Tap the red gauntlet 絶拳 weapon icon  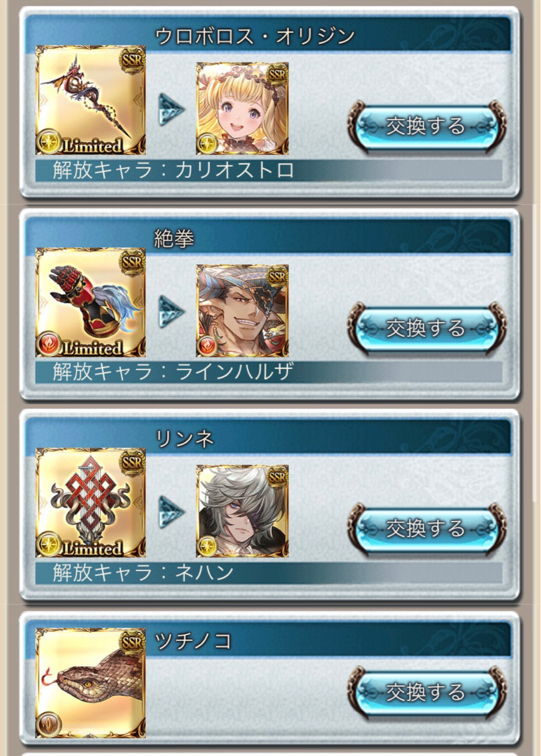pos(90,302)
